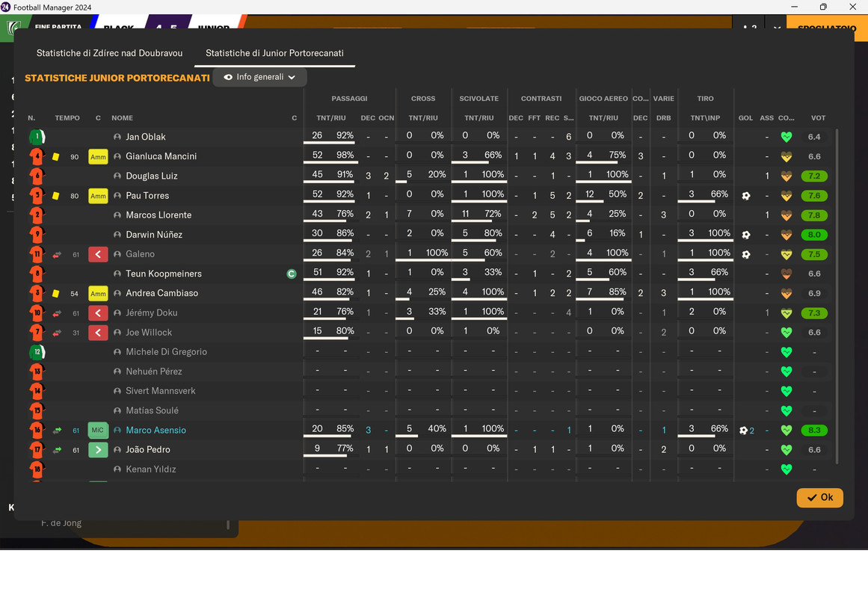This screenshot has height=598, width=868.
Task: Open the Info generali view dropdown
Action: click(259, 77)
